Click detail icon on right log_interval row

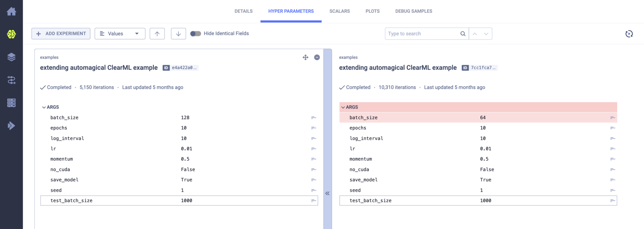[612, 138]
